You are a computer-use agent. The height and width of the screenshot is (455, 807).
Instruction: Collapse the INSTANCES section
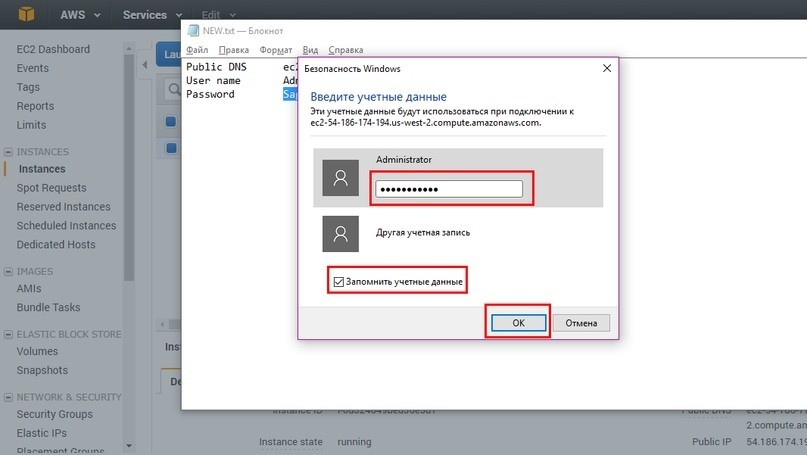pyautogui.click(x=8, y=152)
